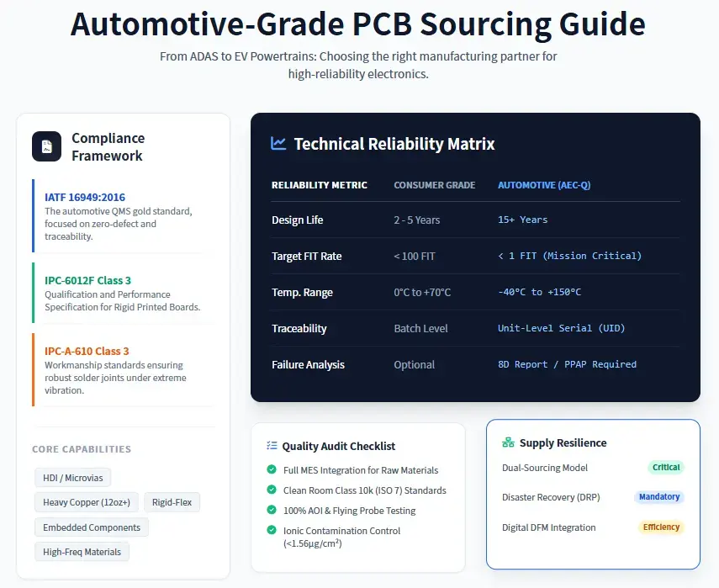The image size is (719, 588).
Task: Click the Quality Audit Checklist list icon
Action: coord(271,446)
